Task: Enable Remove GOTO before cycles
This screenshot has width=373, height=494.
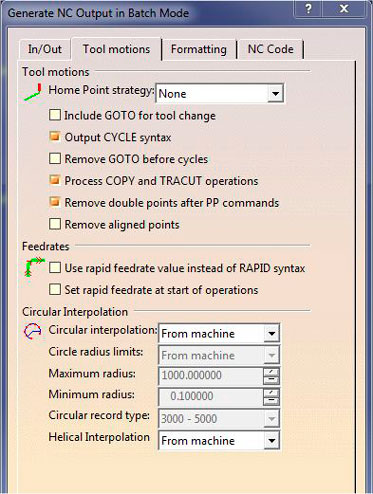Action: 55,159
